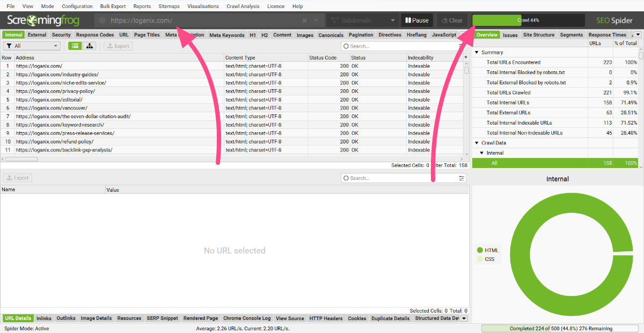Viewport: 644px width, 333px height.
Task: Show more right-panel tabs via the overflow arrow
Action: tap(638, 35)
